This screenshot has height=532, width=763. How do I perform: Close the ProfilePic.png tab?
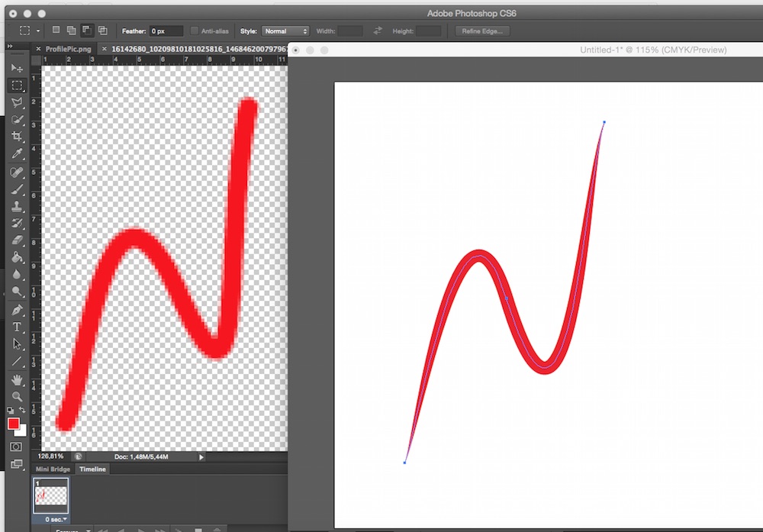coord(38,49)
